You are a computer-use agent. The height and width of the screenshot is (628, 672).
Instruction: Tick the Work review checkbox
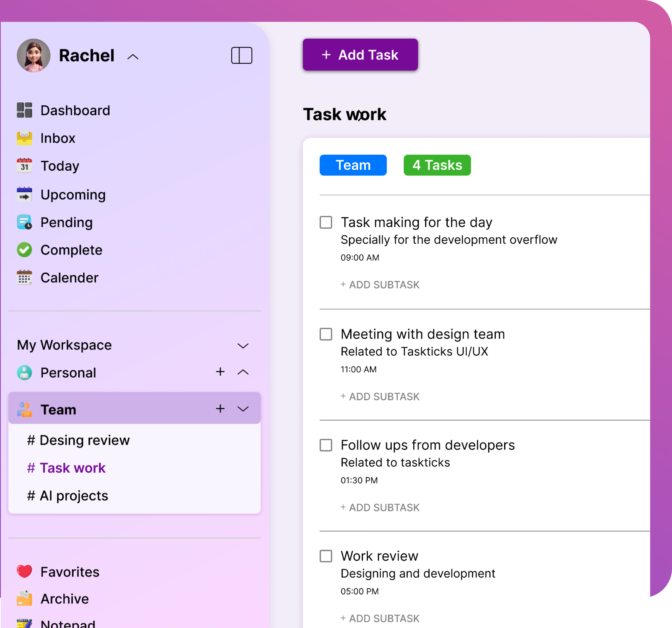[x=326, y=556]
